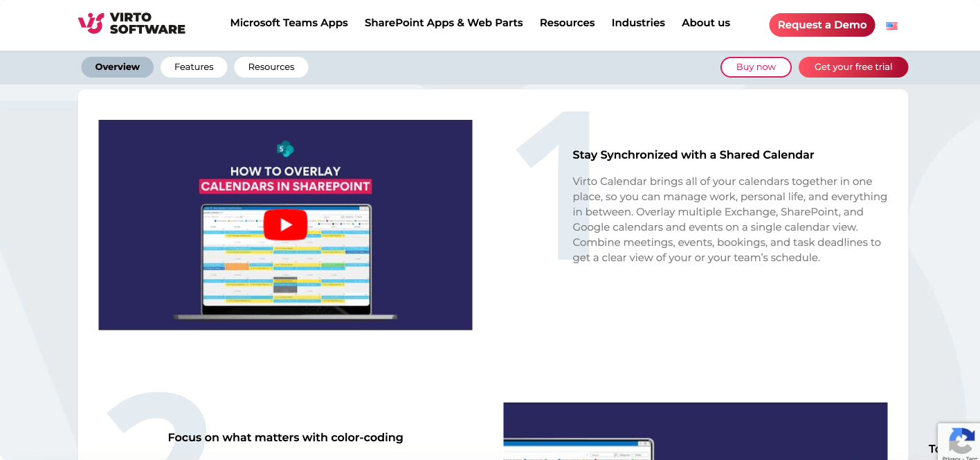
Task: Click the second video thumbnail at bottom
Action: 695,431
